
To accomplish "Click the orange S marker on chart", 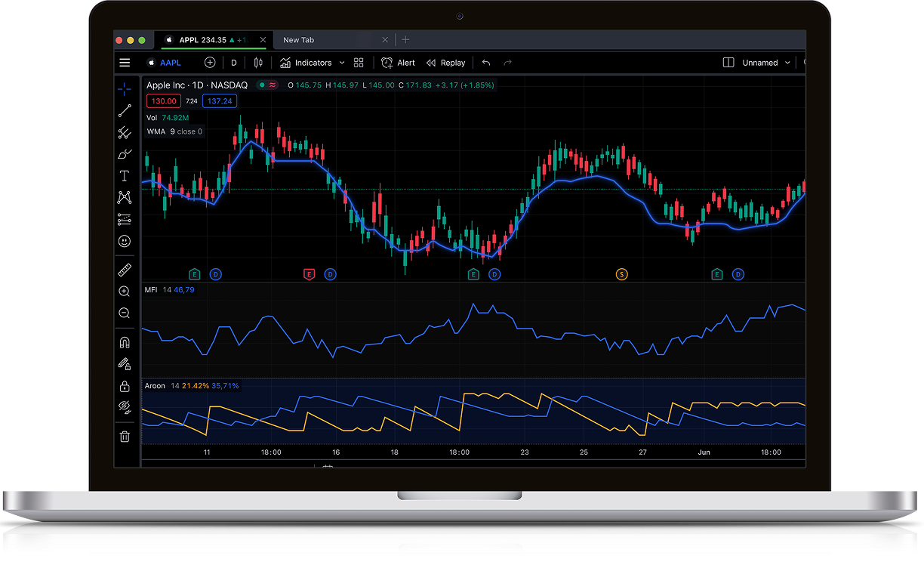I will point(622,274).
